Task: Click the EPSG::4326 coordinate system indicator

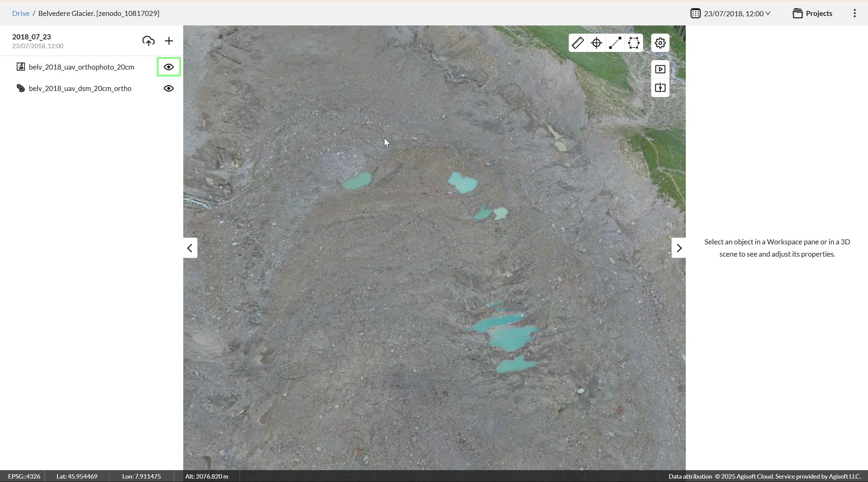Action: pos(24,476)
